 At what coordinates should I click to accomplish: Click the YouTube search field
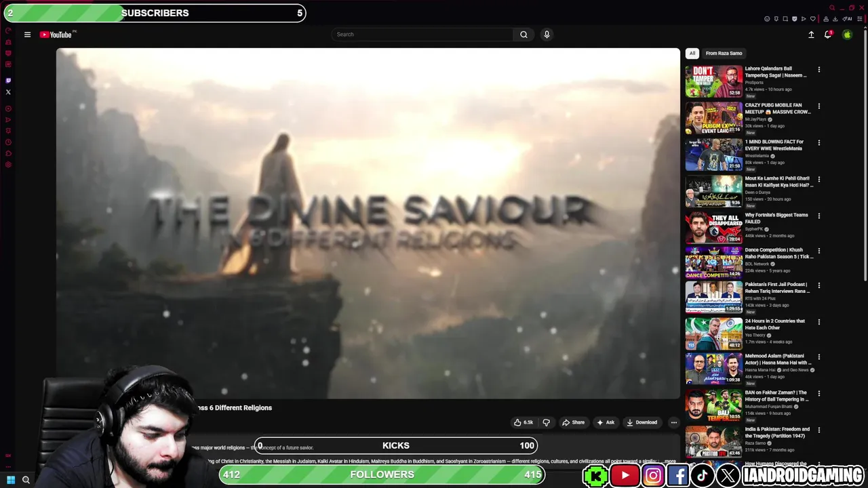pyautogui.click(x=422, y=35)
